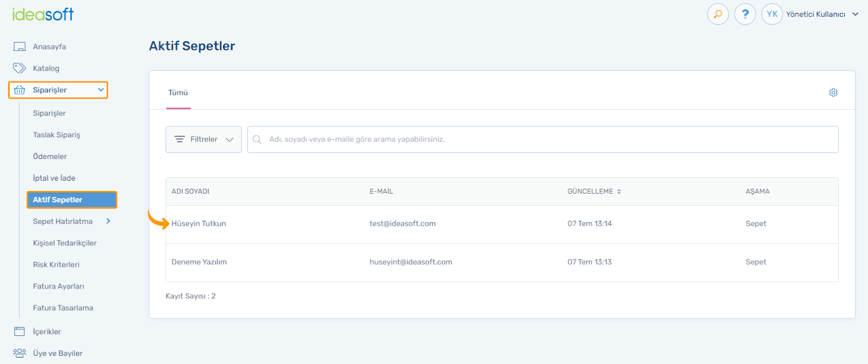The height and width of the screenshot is (364, 868).
Task: Open the Katalog menu
Action: click(46, 68)
